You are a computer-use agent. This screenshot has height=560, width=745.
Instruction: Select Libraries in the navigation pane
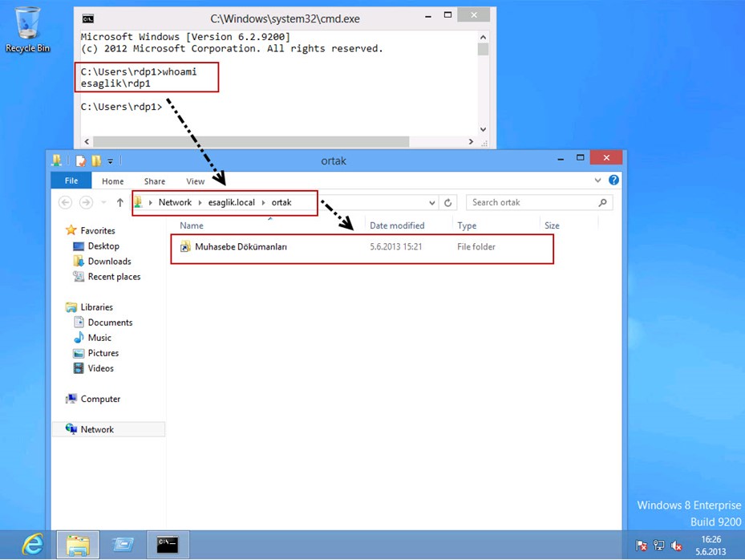[x=96, y=307]
